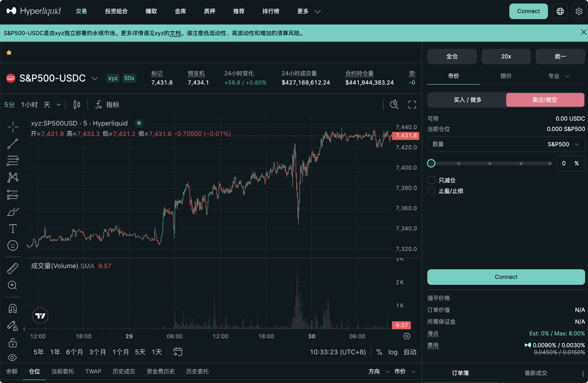The width and height of the screenshot is (588, 383).
Task: Click the large Connect button in order panel
Action: coord(506,277)
